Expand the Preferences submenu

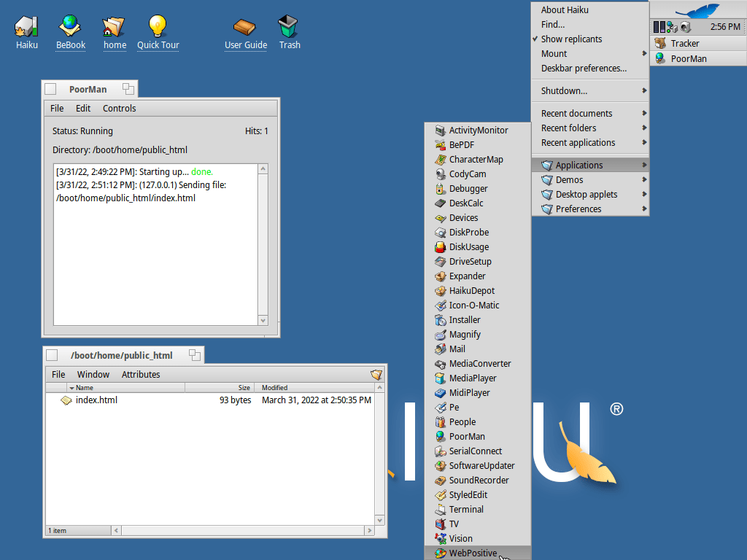590,209
